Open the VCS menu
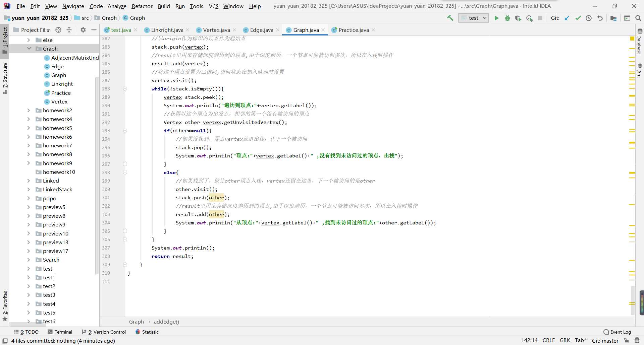Viewport: 644px width, 345px height. coord(214,6)
